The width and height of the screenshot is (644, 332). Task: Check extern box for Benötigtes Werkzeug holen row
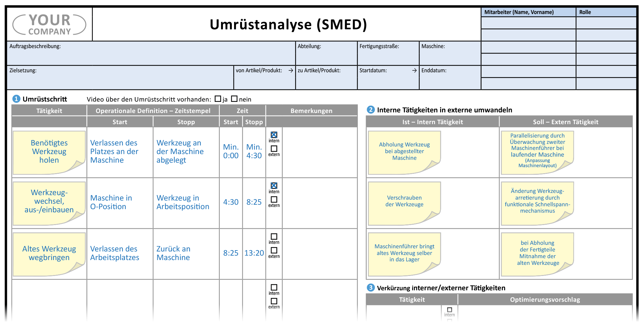point(274,149)
